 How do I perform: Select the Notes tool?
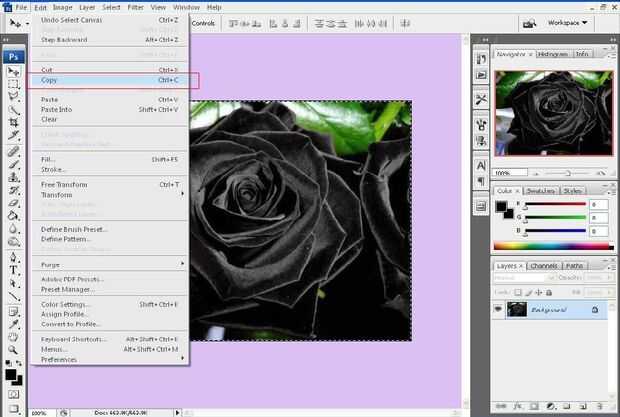(13, 312)
